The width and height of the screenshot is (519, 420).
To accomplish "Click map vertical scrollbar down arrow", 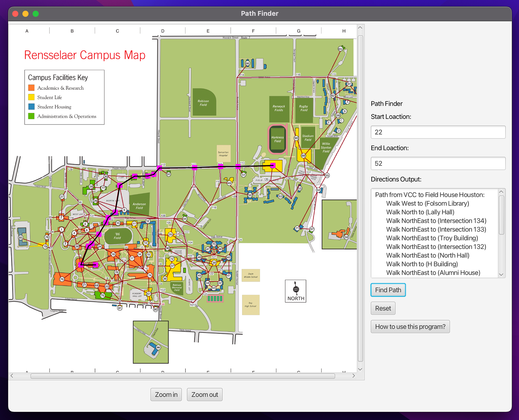I will (360, 369).
